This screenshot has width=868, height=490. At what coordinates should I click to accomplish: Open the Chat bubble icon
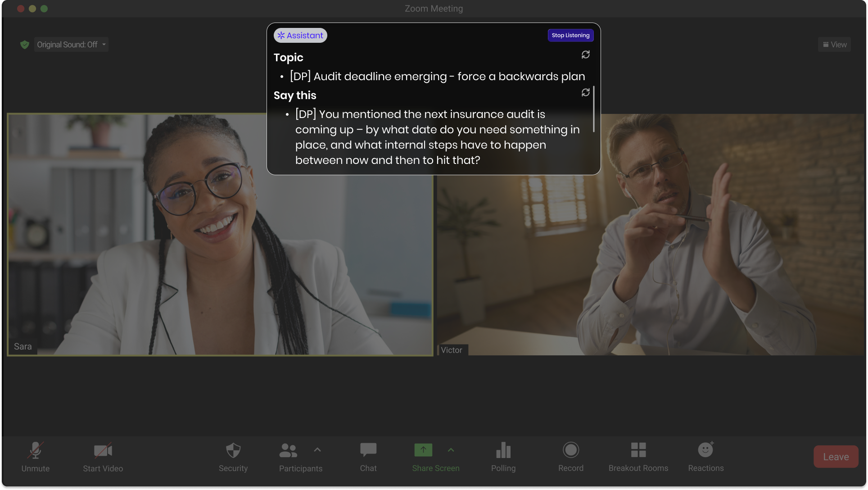point(368,450)
